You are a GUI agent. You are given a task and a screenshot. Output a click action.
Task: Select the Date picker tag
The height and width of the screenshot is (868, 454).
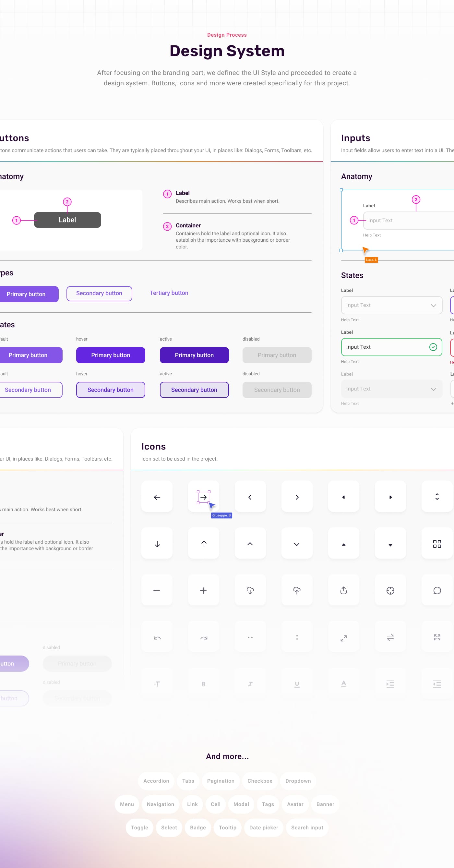tap(264, 827)
